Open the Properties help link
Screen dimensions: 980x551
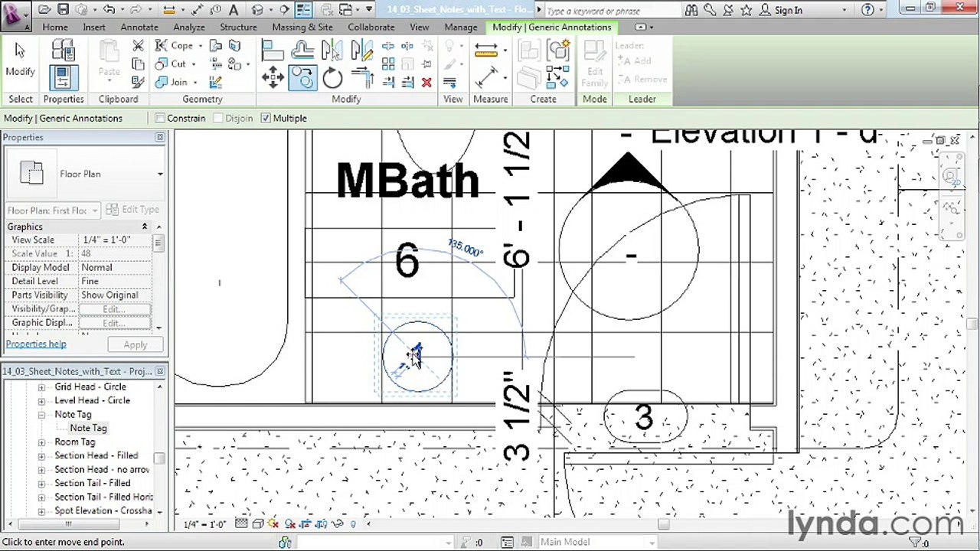click(x=36, y=344)
